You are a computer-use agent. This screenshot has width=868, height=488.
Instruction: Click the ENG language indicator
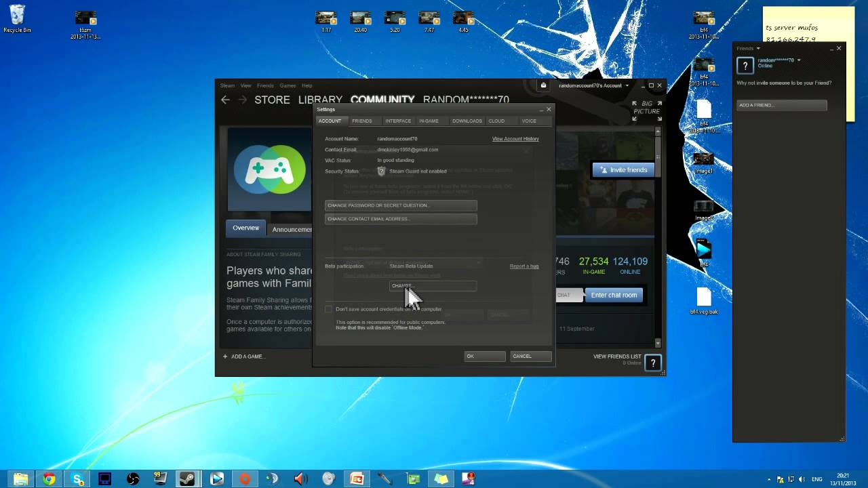[x=817, y=479]
